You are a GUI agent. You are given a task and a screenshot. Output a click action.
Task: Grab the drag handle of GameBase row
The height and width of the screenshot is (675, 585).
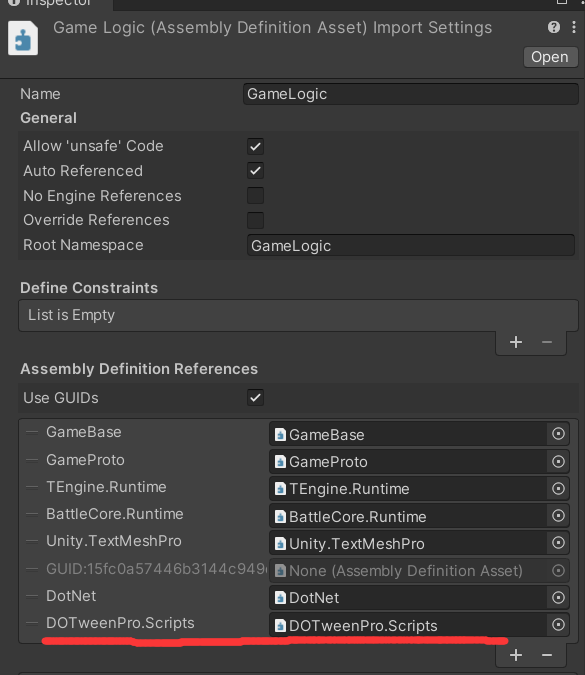32,433
